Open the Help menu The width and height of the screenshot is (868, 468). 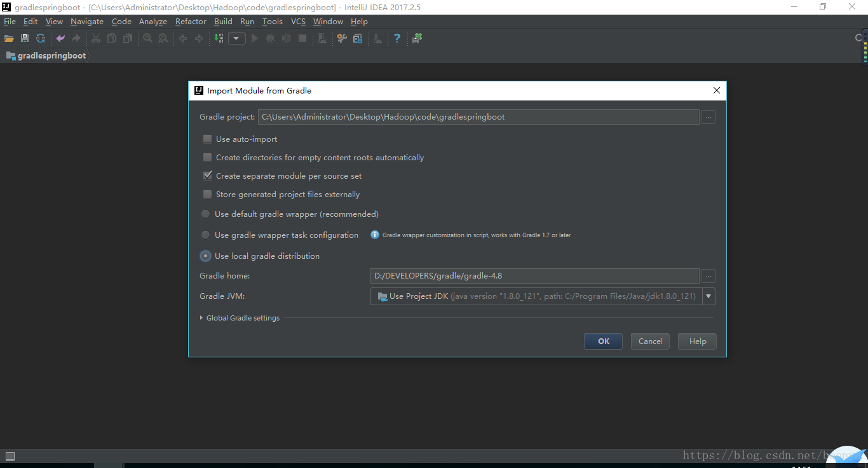359,22
